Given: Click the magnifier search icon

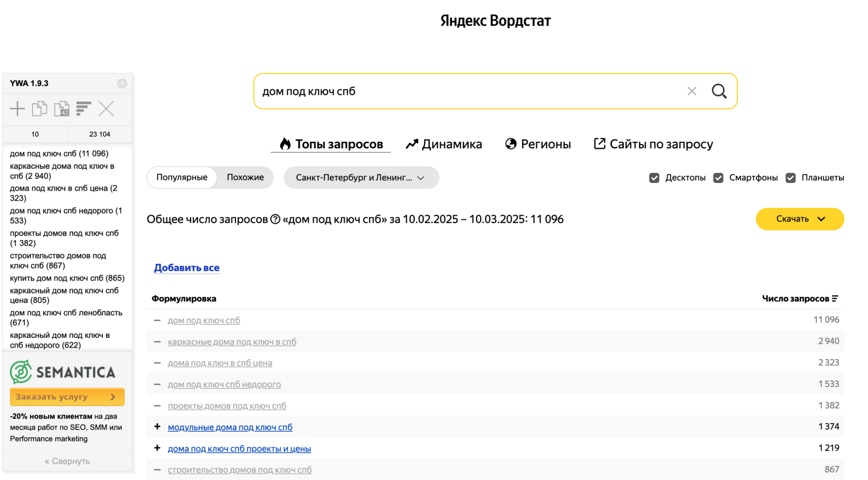Looking at the screenshot, I should [x=719, y=91].
